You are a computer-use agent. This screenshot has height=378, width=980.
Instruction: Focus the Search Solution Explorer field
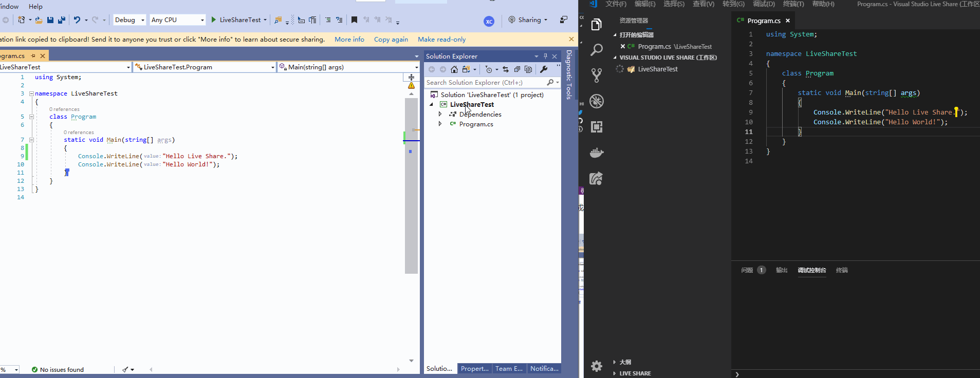[486, 83]
